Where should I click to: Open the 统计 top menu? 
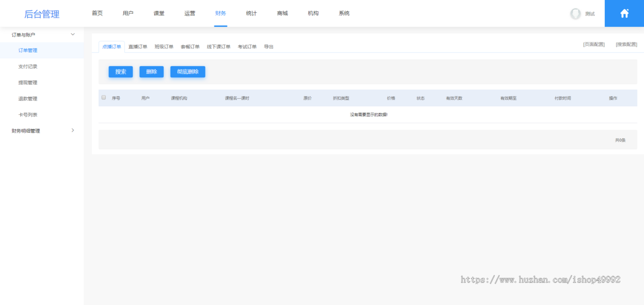[x=251, y=13]
